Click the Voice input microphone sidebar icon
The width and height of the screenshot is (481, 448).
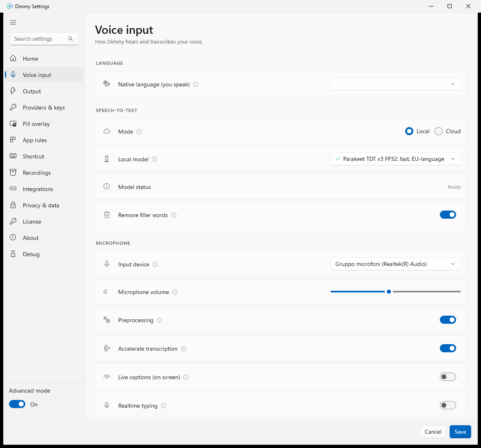pos(13,75)
